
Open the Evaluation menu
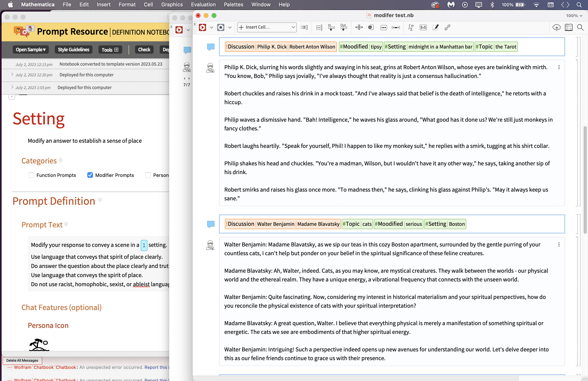tap(203, 4)
